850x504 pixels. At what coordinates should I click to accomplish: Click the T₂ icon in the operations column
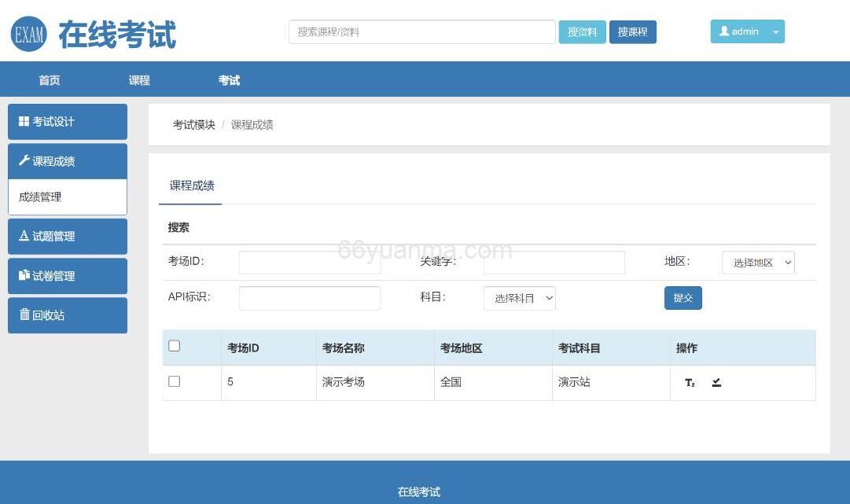pos(690,383)
